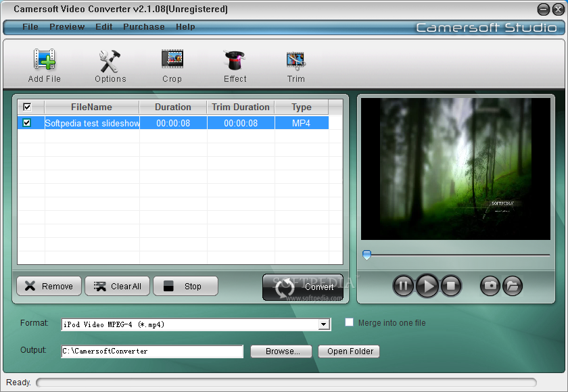Select the Crop filmstrip icon
Image resolution: width=568 pixels, height=392 pixels.
click(172, 59)
